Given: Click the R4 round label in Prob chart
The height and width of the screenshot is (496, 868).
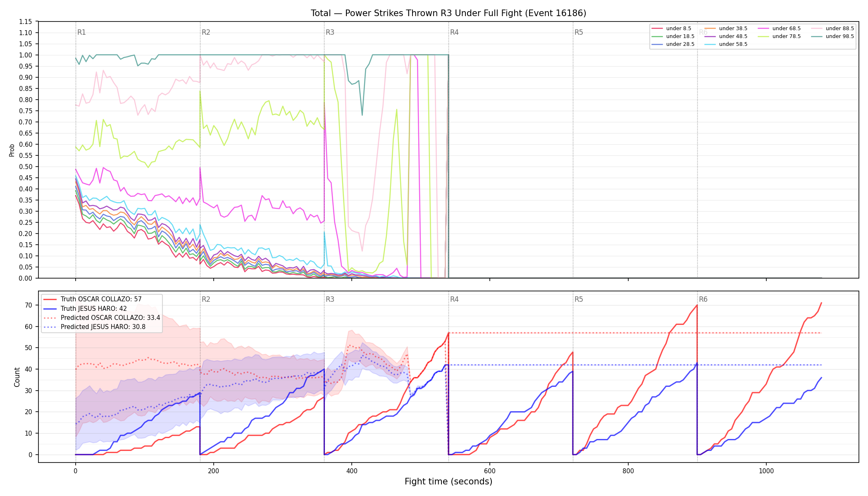Looking at the screenshot, I should [454, 32].
